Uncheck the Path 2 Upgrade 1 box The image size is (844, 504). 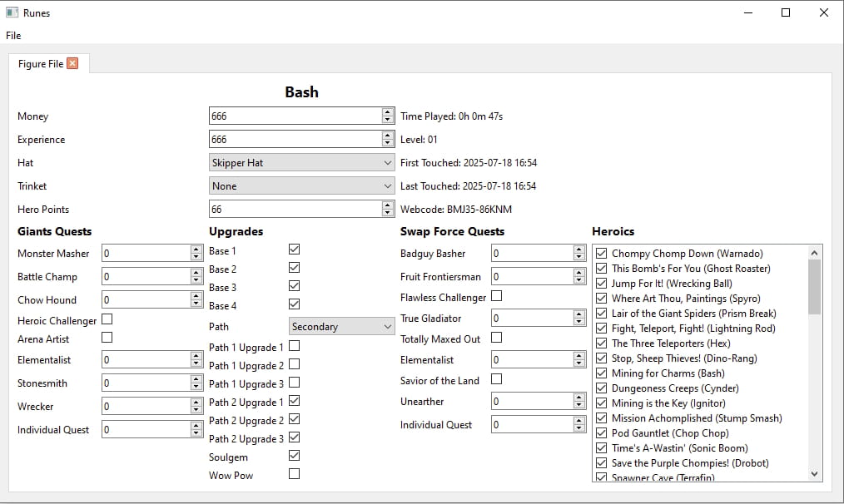(294, 401)
